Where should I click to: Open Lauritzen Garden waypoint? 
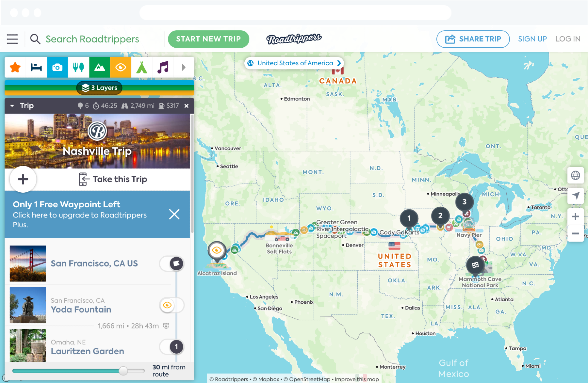(x=87, y=351)
